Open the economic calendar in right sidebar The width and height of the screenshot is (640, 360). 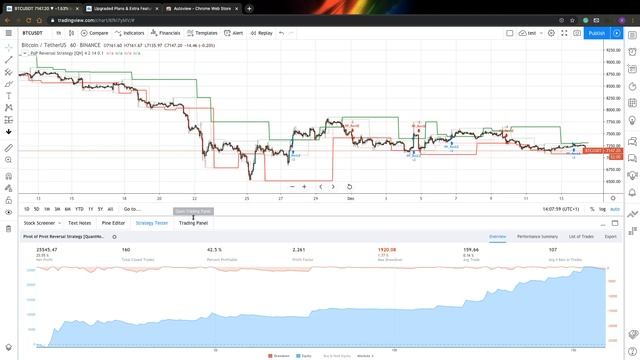(632, 103)
